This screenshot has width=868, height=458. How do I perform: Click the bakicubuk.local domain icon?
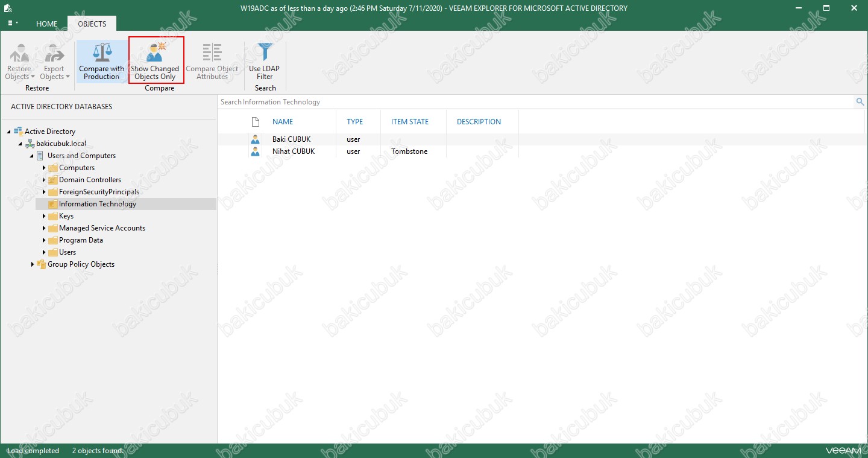click(x=30, y=144)
